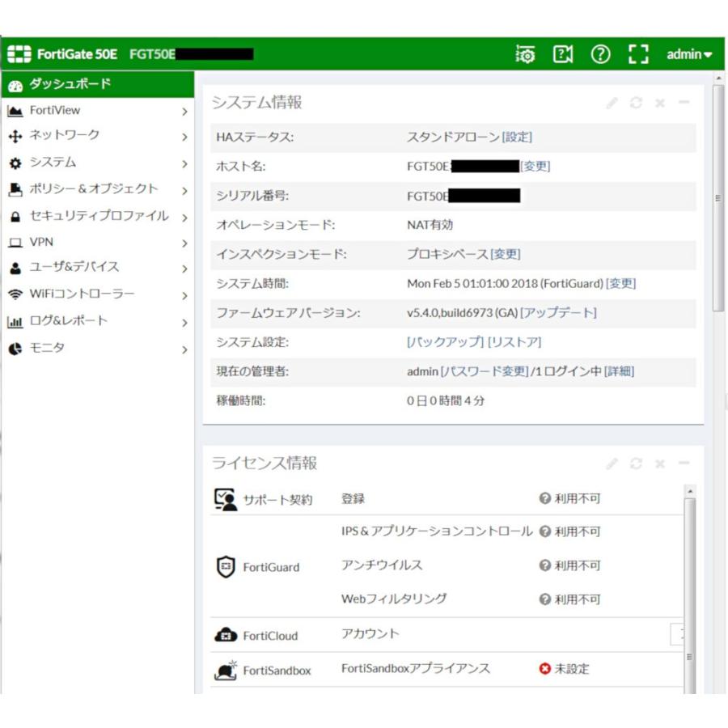Click the アップデート firmware link
Image resolution: width=728 pixels, height=728 pixels.
(558, 313)
